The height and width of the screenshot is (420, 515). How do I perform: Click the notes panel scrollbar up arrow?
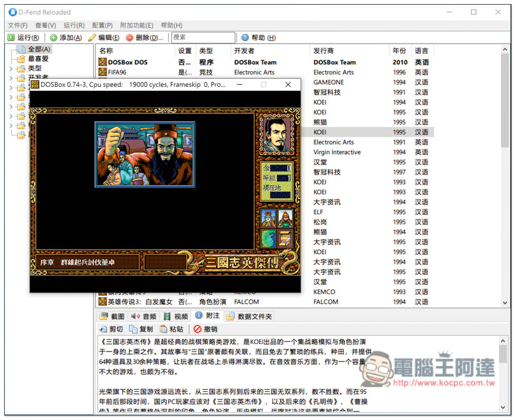(503, 341)
